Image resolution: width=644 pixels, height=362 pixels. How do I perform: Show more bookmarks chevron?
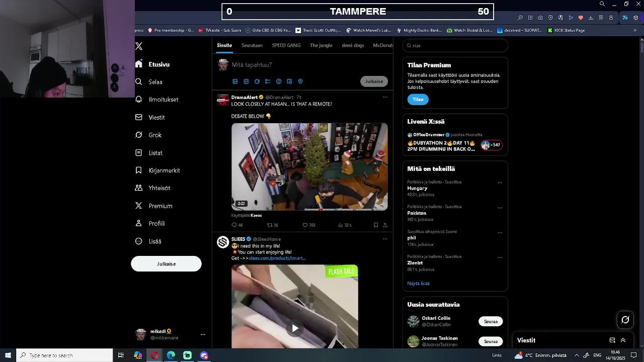coord(635,30)
